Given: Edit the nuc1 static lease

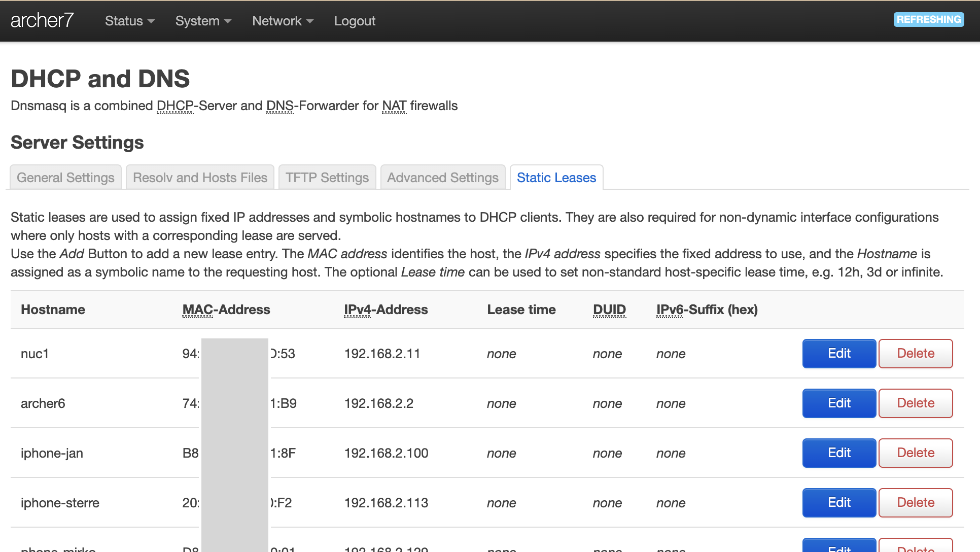Looking at the screenshot, I should [839, 353].
